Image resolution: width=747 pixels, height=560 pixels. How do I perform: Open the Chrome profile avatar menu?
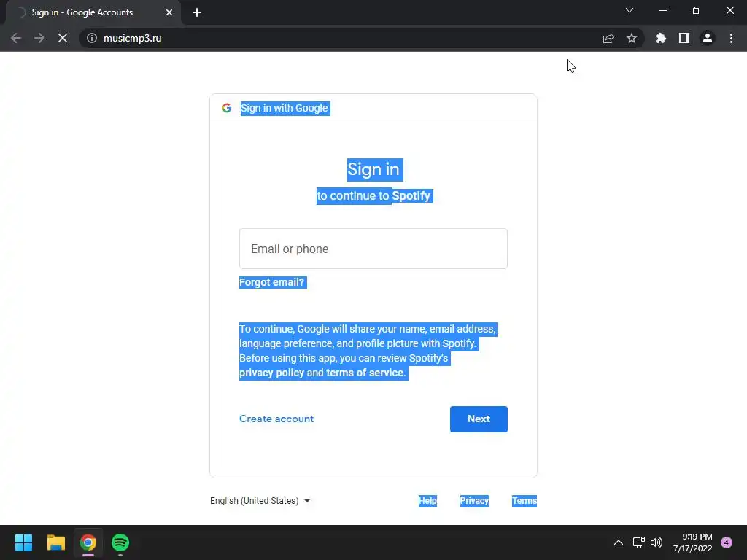[x=708, y=38]
